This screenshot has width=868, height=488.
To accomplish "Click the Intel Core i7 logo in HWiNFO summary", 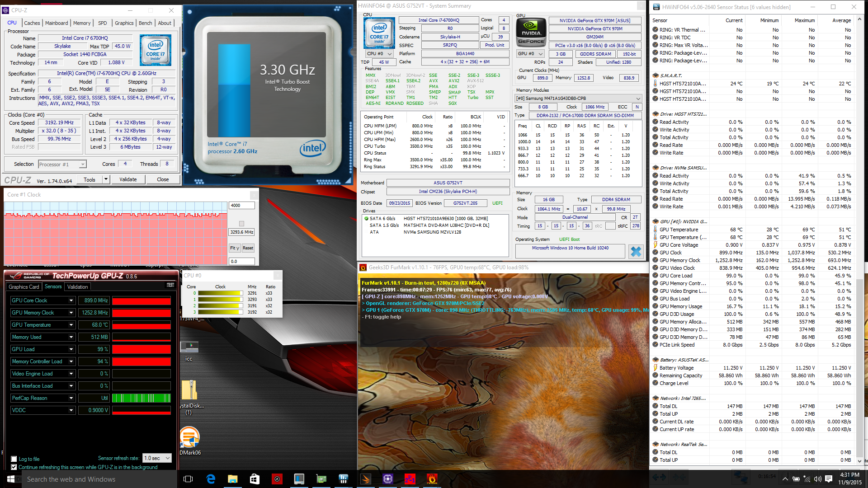I will pyautogui.click(x=379, y=33).
